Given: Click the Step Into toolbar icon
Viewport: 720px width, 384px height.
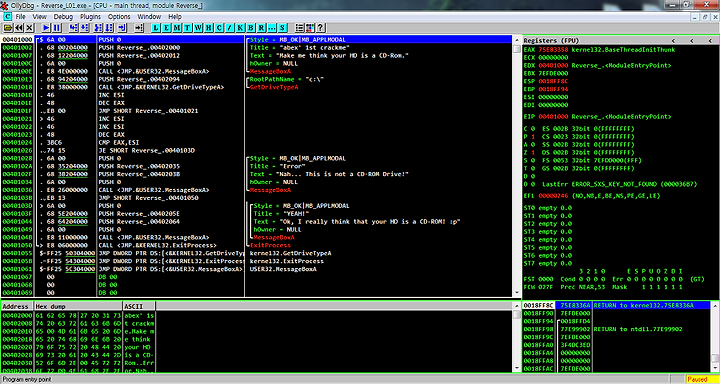Looking at the screenshot, I should pos(73,28).
